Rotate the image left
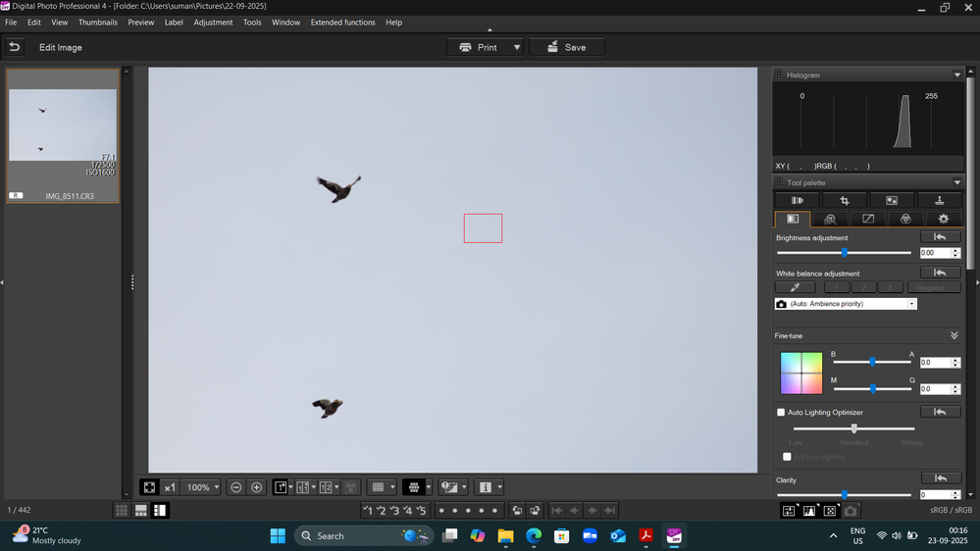The height and width of the screenshot is (551, 980). (x=518, y=511)
